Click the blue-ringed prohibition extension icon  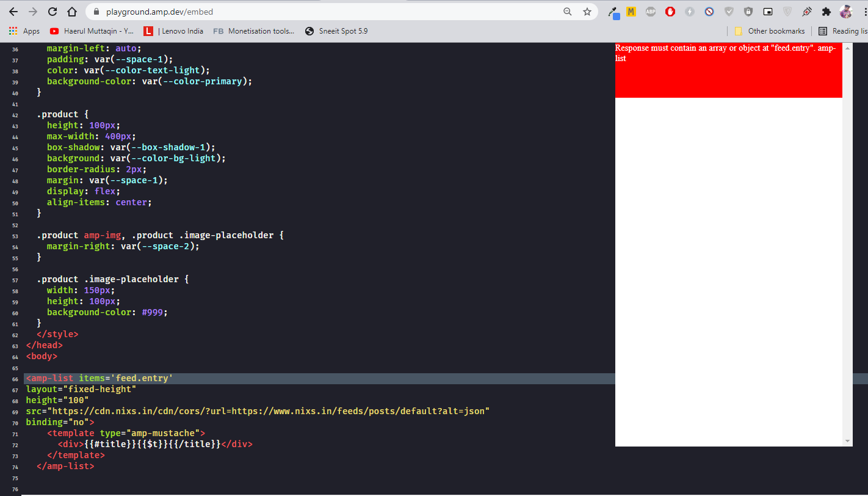(709, 12)
